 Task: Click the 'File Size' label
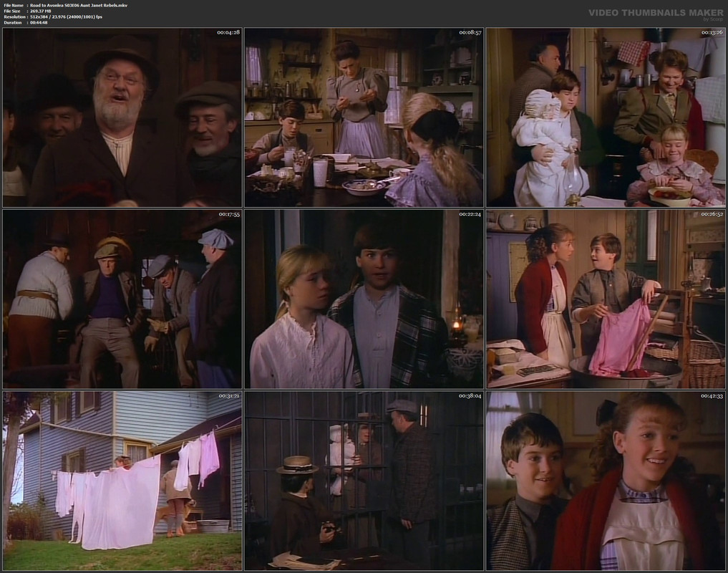pos(12,11)
